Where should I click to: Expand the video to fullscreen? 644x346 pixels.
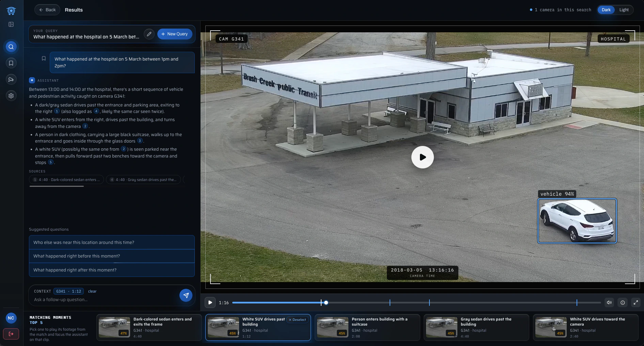tap(636, 302)
